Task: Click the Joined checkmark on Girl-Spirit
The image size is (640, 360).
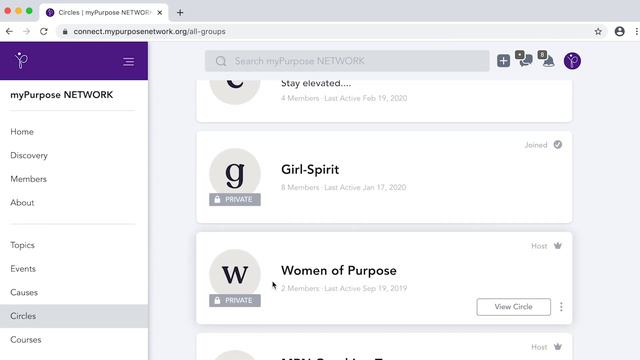Action: (558, 144)
